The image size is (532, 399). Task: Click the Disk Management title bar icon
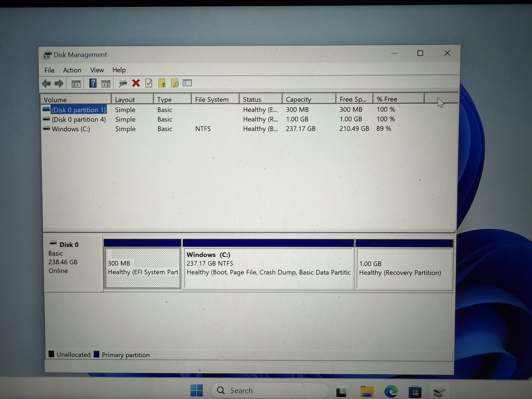pyautogui.click(x=47, y=55)
